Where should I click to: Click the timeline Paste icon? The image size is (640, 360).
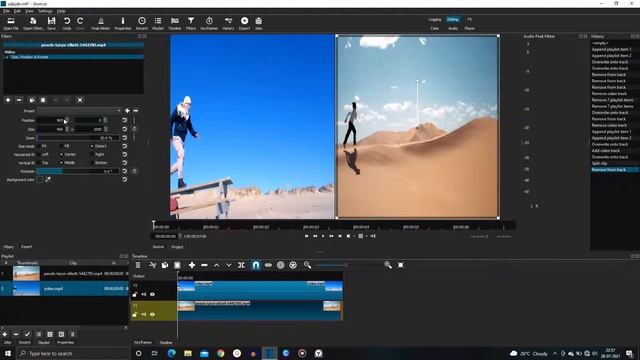coord(177,265)
